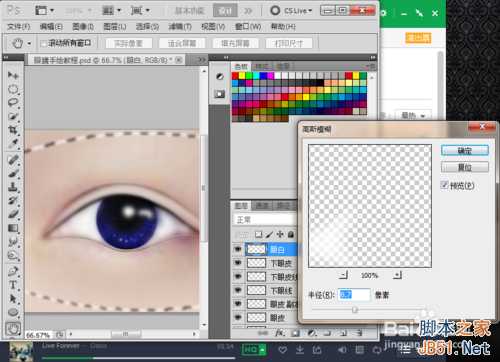Select the Elliptical Marquee tool
Screen dimensions: 500x362
tap(13, 89)
